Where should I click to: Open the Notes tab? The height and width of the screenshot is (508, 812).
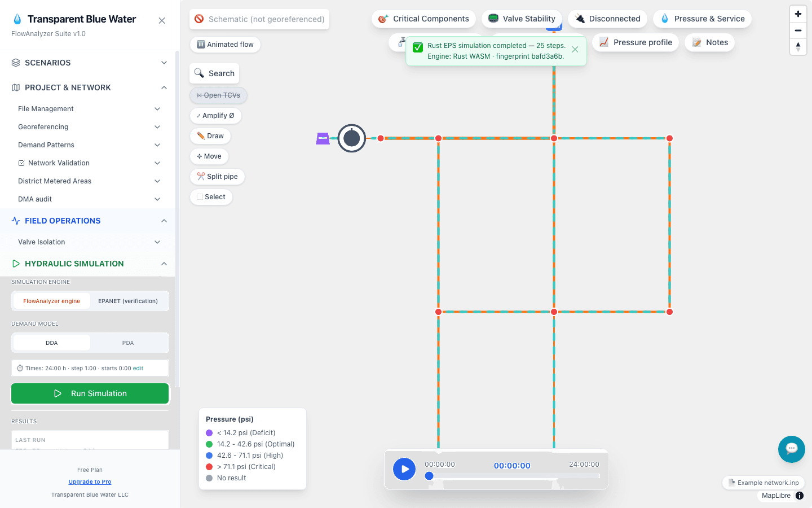[x=709, y=42]
